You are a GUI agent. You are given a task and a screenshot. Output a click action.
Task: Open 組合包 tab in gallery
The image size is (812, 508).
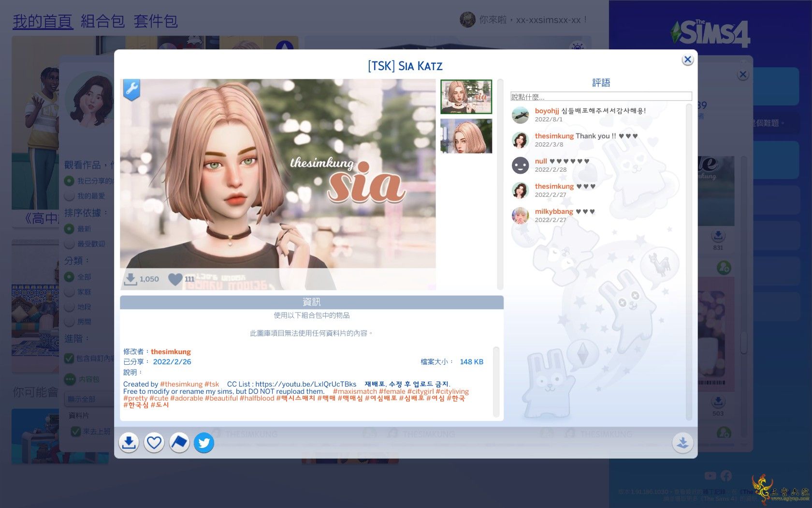tap(102, 21)
